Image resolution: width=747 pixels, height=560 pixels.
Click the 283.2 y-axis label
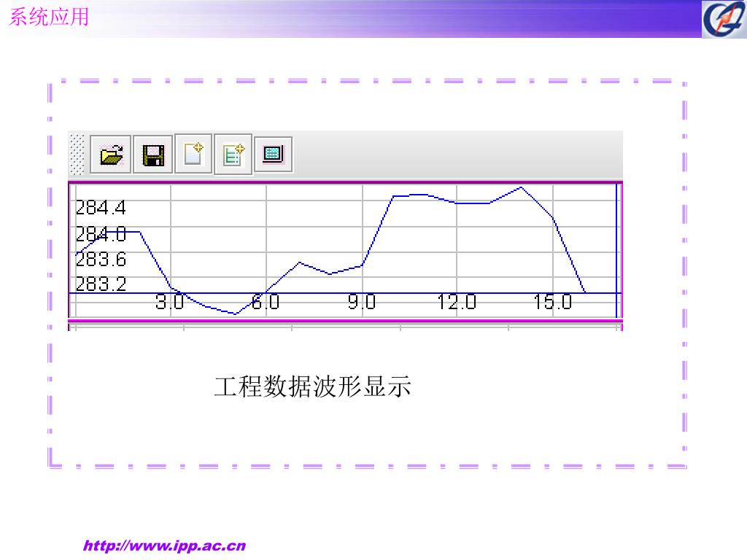pos(101,284)
